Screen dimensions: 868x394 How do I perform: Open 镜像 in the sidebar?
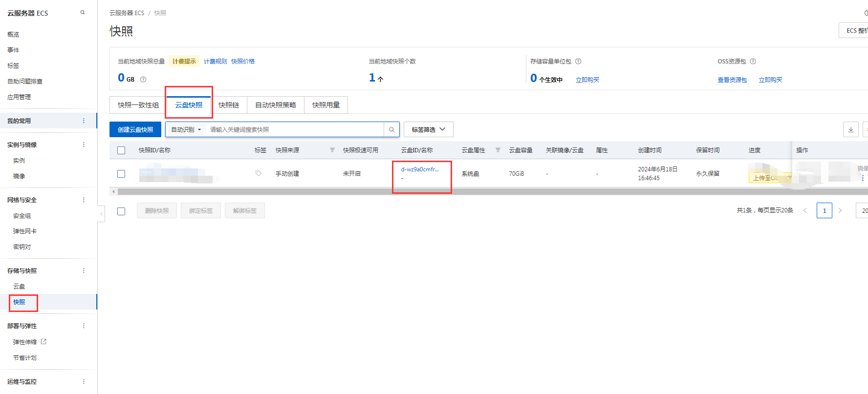click(x=19, y=176)
